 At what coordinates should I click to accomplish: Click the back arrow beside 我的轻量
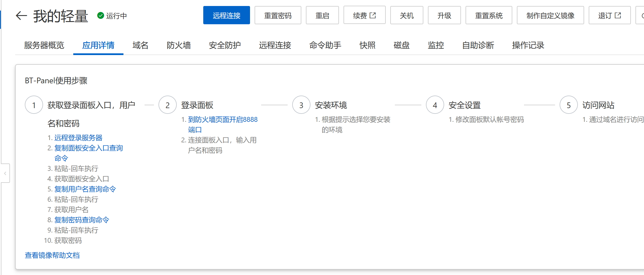point(21,16)
